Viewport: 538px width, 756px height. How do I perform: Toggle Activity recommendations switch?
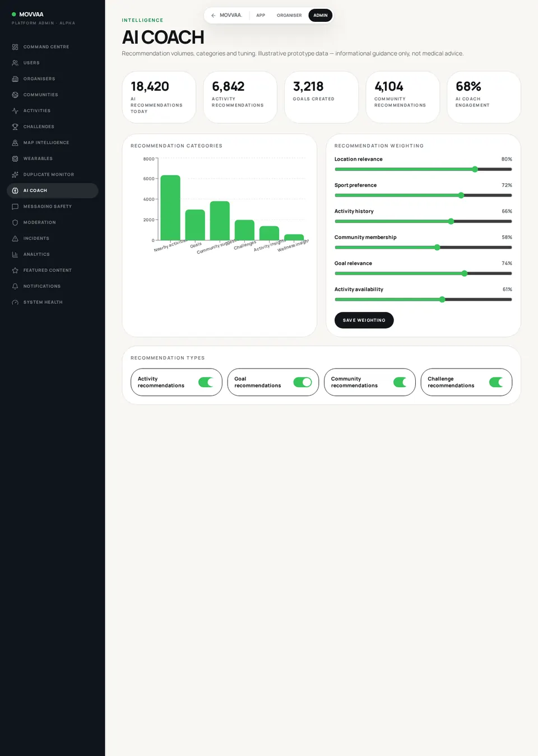click(x=206, y=382)
